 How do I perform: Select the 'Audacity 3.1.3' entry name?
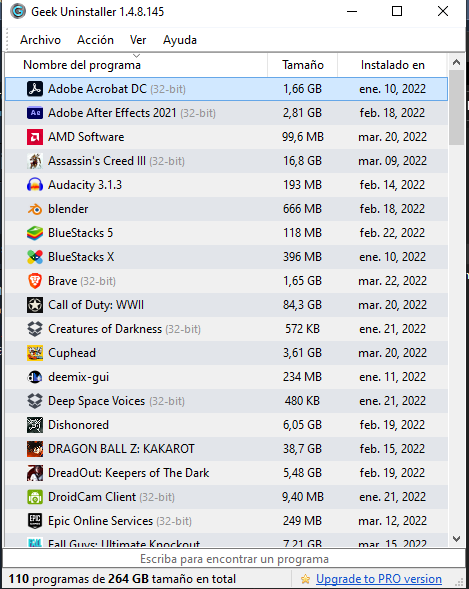[85, 185]
